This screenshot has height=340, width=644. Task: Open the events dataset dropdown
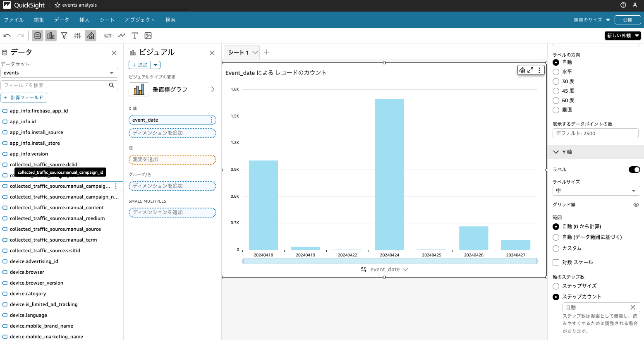tap(59, 73)
